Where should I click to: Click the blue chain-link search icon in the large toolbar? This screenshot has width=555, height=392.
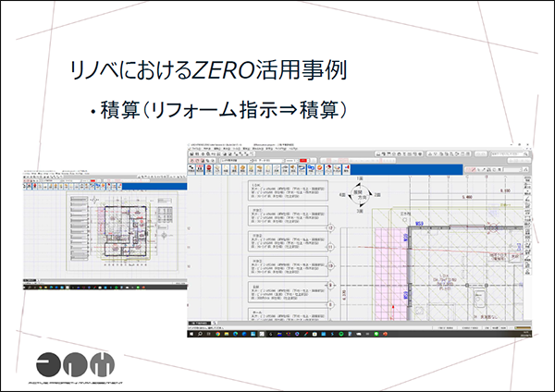pyautogui.click(x=311, y=170)
